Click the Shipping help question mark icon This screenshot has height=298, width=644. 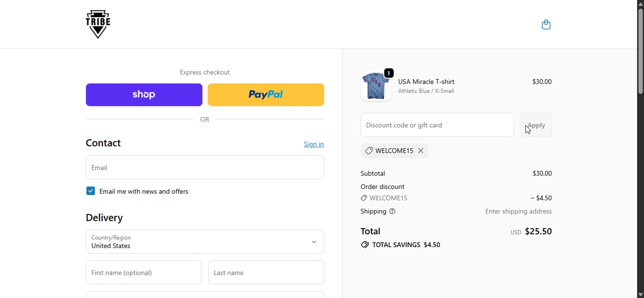[392, 211]
